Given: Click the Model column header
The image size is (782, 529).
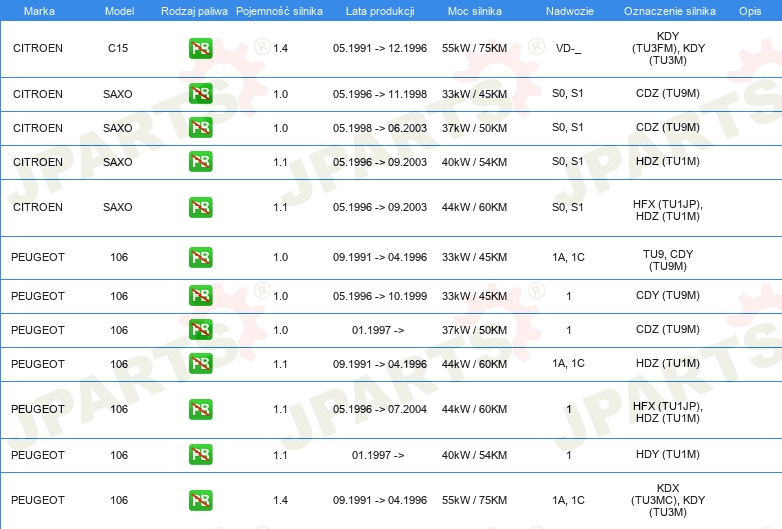Looking at the screenshot, I should tap(119, 11).
